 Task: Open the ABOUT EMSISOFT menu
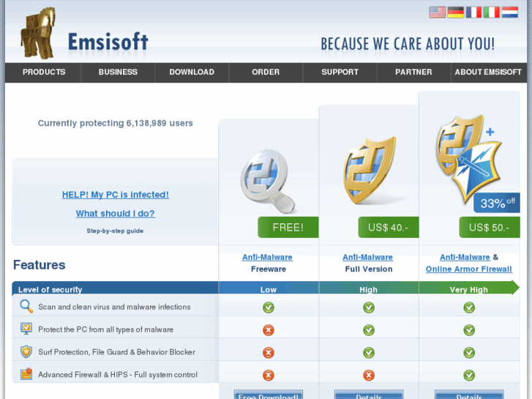tap(488, 72)
